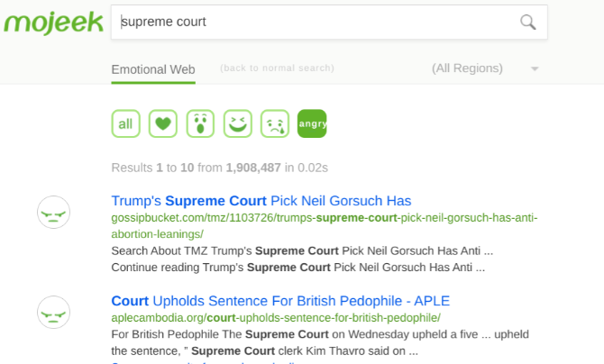Select the Emotional Web tab
The height and width of the screenshot is (364, 604).
[x=152, y=69]
